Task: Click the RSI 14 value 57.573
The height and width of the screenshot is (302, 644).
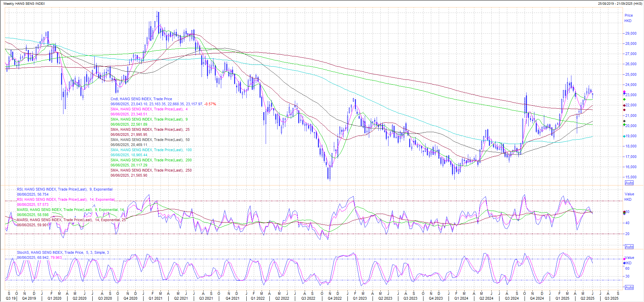Action: click(33, 205)
